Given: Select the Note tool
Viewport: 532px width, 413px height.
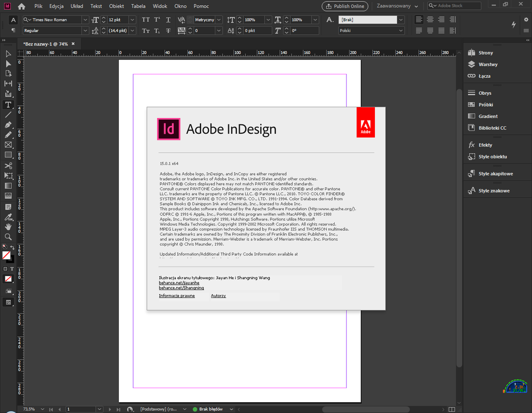Looking at the screenshot, I should (x=8, y=207).
